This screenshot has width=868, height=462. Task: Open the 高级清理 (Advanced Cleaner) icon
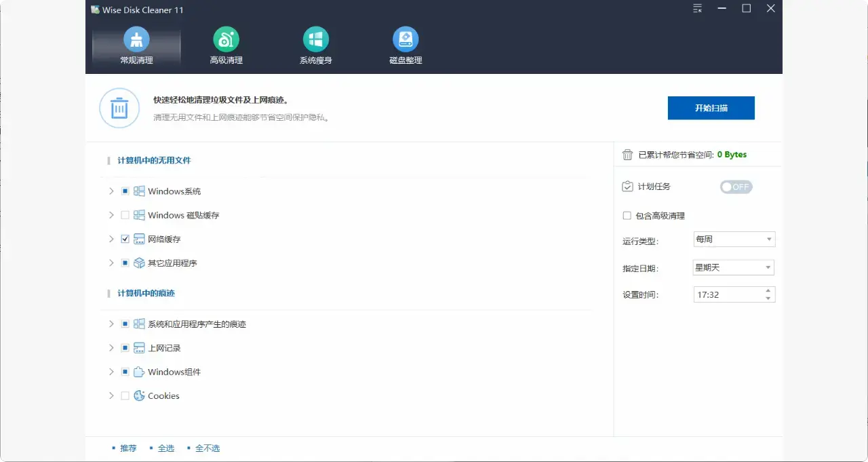click(226, 39)
